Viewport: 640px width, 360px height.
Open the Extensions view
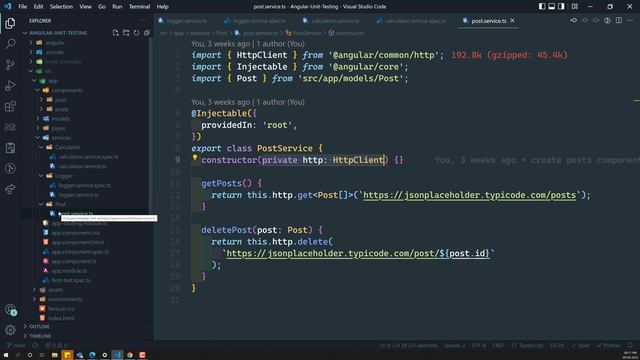coord(10,106)
